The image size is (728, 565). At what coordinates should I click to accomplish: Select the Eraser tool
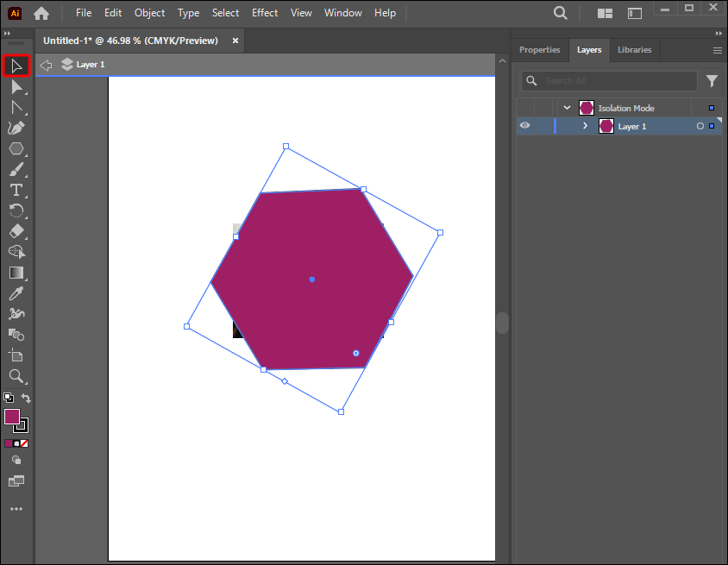point(16,231)
